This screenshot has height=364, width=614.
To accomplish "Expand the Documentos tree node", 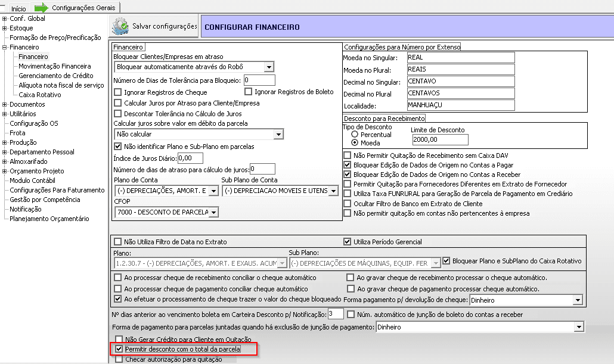I will [4, 104].
